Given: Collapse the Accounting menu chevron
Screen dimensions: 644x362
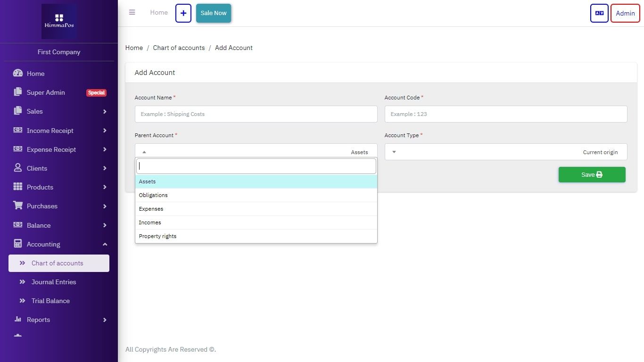Looking at the screenshot, I should pos(105,244).
